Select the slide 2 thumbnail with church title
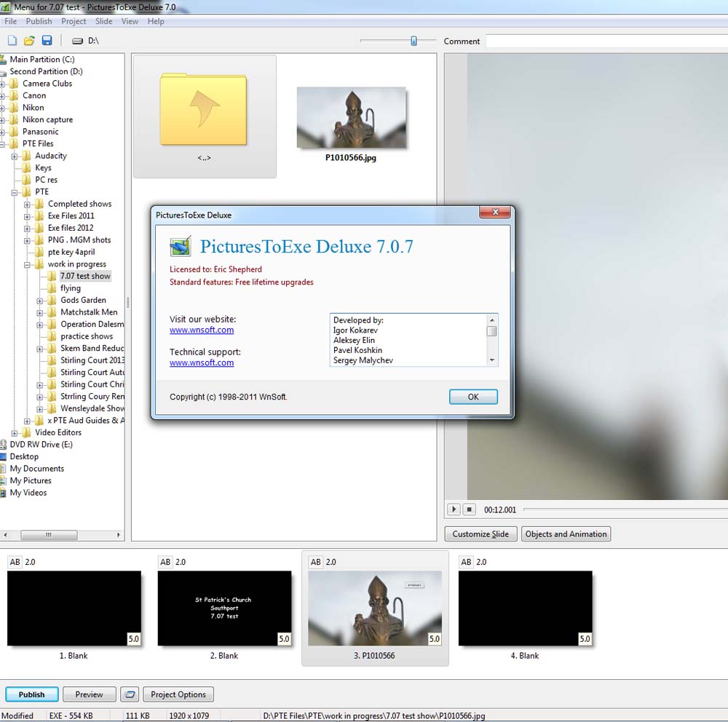This screenshot has width=728, height=722. [224, 608]
